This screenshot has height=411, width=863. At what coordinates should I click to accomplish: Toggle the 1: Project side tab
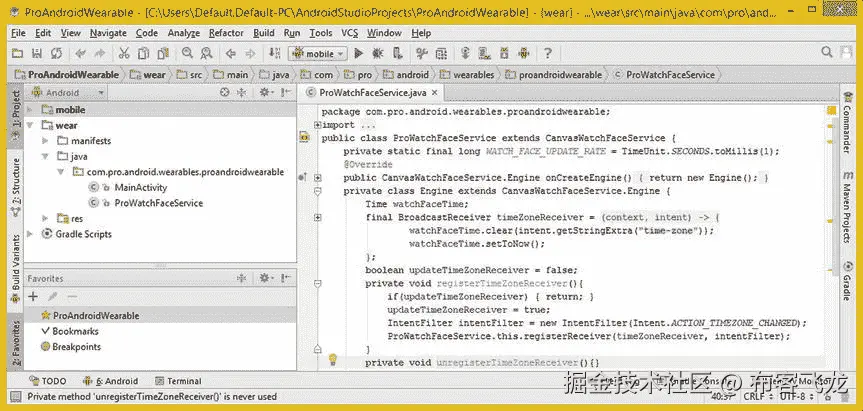(x=16, y=117)
